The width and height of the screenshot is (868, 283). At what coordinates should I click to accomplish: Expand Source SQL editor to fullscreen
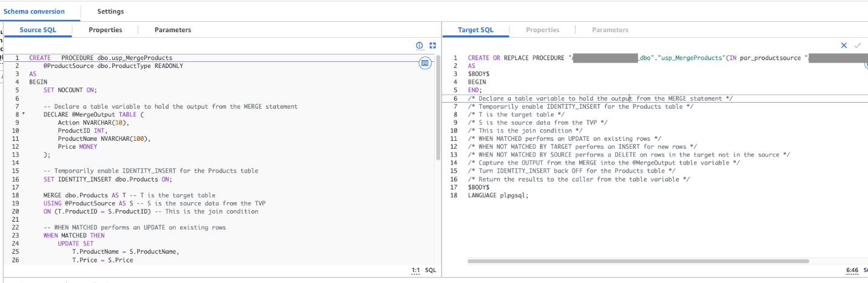point(432,46)
